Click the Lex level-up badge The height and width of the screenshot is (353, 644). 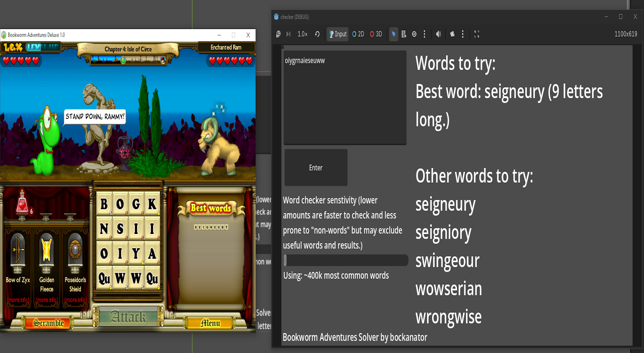31,47
